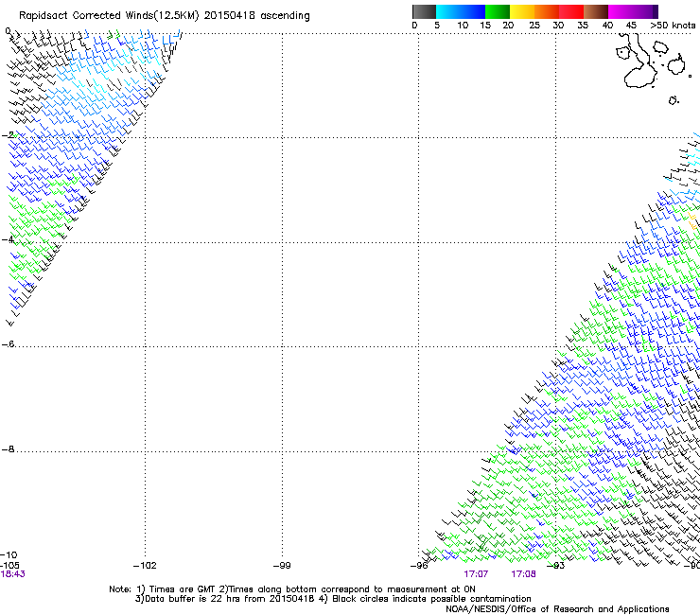Click the gray 0-5 knots legend swatch
This screenshot has height=615, width=700.
click(424, 11)
